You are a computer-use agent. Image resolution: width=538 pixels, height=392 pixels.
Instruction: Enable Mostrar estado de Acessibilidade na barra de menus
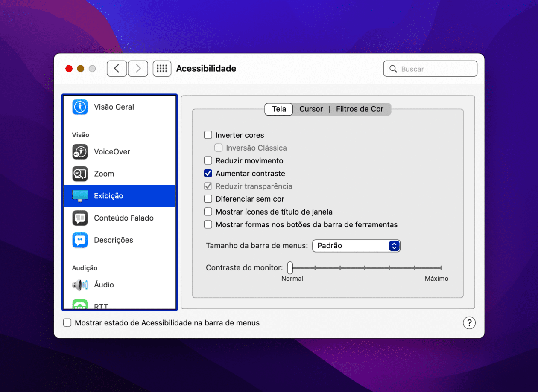coord(67,323)
